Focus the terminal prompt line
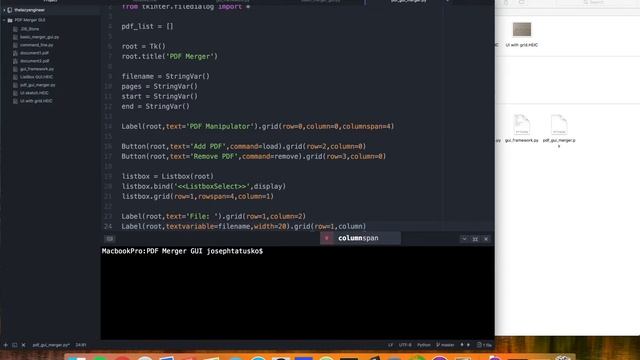Screen dimensions: 640x360 tap(182, 251)
